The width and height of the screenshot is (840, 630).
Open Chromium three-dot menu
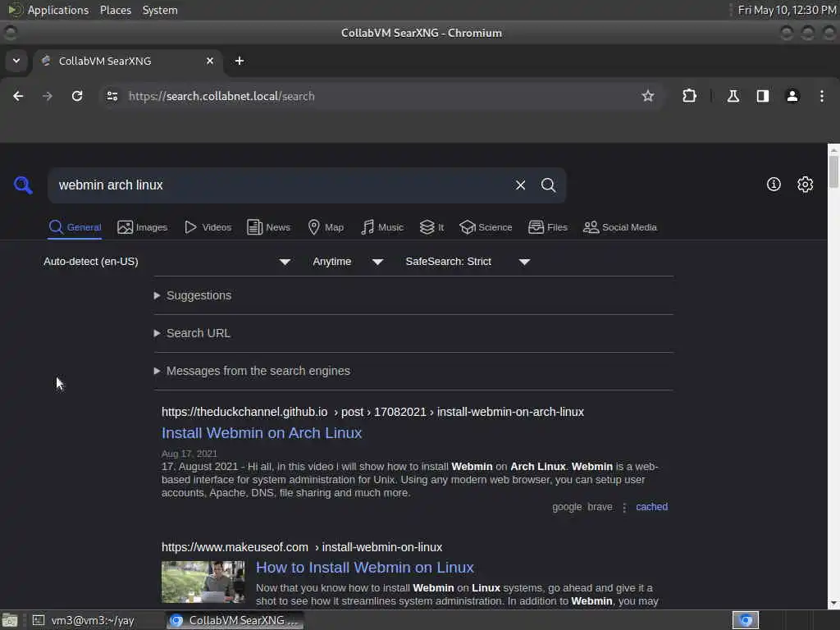point(821,96)
